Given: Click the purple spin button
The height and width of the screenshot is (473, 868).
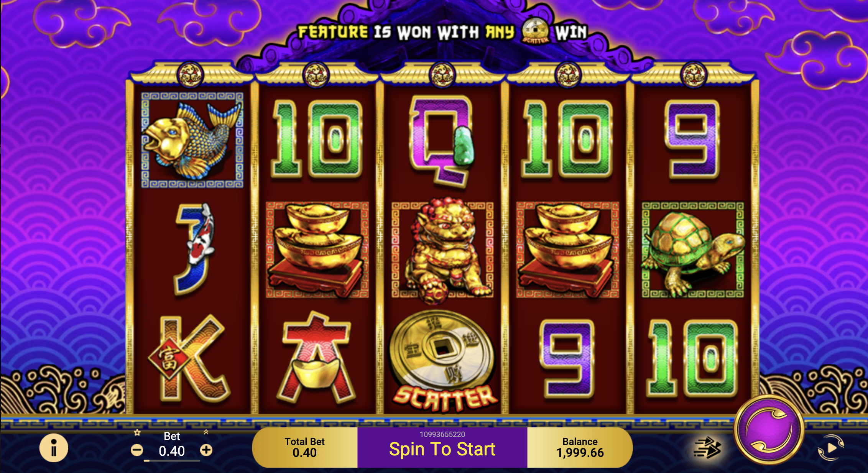Looking at the screenshot, I should click(769, 430).
